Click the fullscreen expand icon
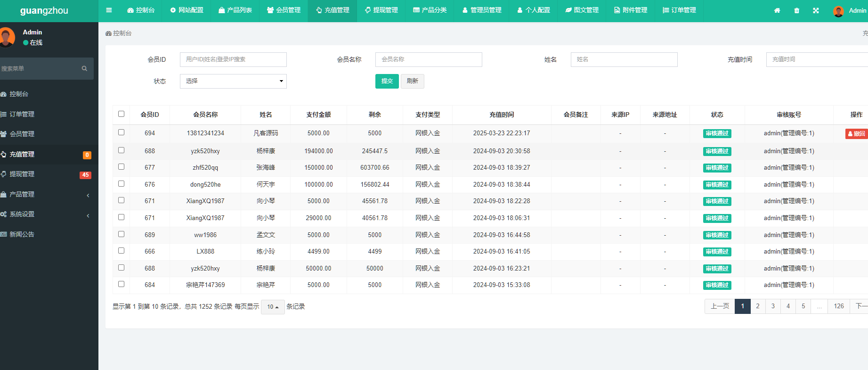Viewport: 868px width, 370px height. [816, 10]
